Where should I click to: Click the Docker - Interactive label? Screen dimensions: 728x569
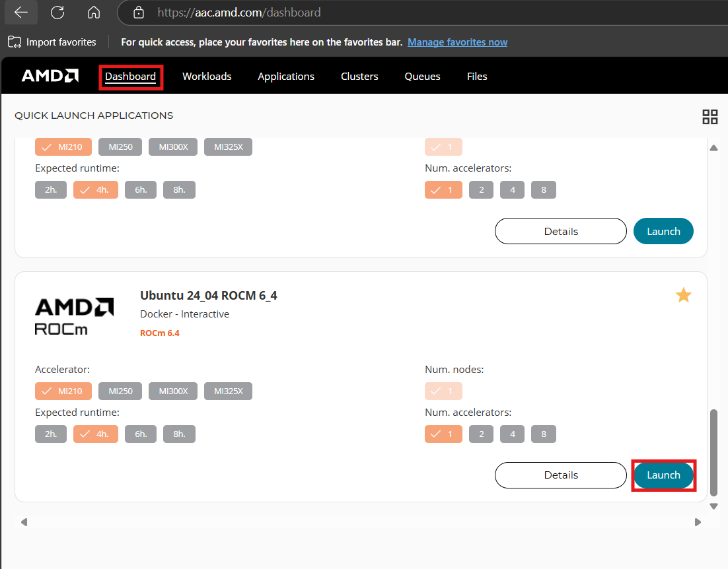click(185, 314)
